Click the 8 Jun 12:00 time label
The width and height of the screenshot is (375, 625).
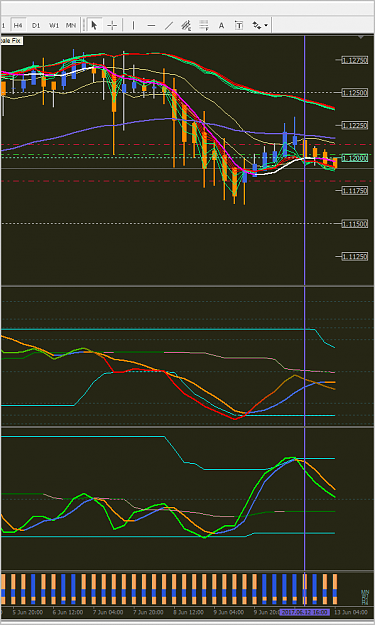click(x=189, y=612)
